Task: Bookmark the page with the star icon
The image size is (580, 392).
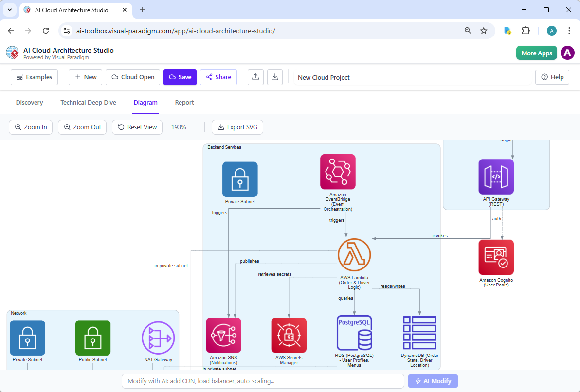Action: [484, 30]
